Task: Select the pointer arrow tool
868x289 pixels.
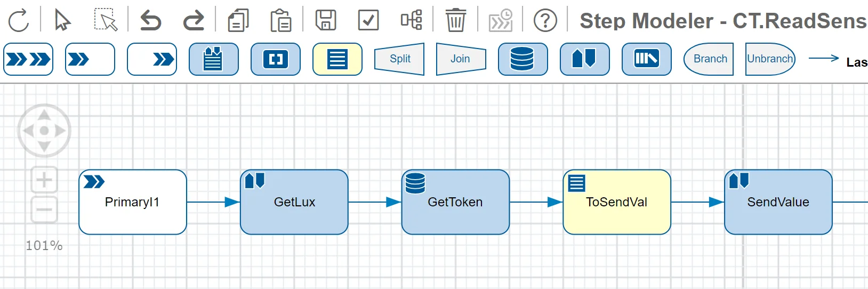Action: click(x=62, y=21)
